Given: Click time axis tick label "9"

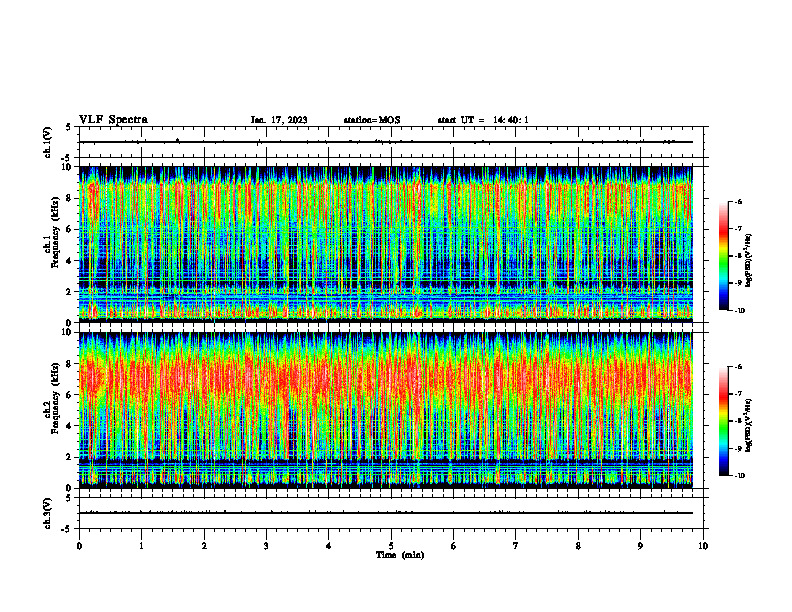Looking at the screenshot, I should tap(640, 546).
